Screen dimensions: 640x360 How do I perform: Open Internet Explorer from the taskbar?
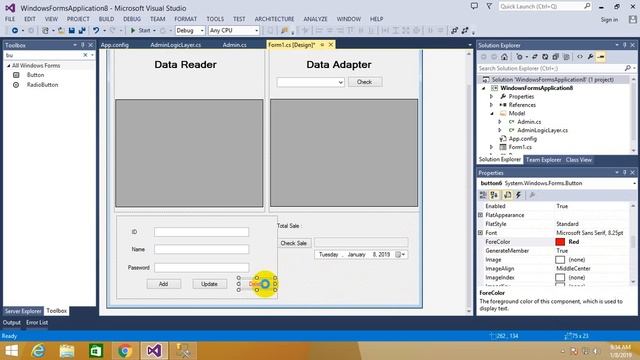[x=38, y=351]
